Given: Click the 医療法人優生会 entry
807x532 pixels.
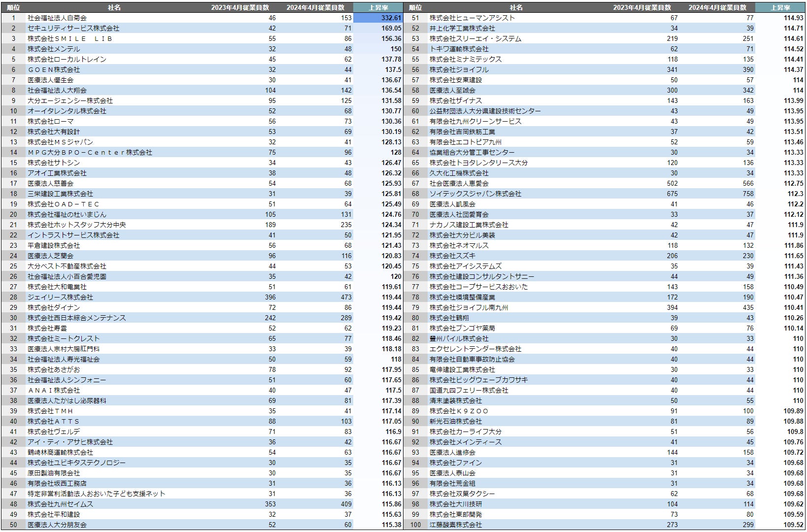Looking at the screenshot, I should tap(50, 80).
